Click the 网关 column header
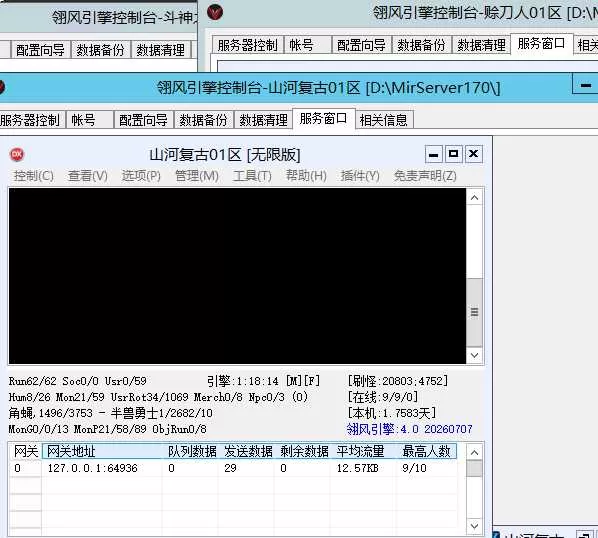This screenshot has height=538, width=598. point(26,451)
